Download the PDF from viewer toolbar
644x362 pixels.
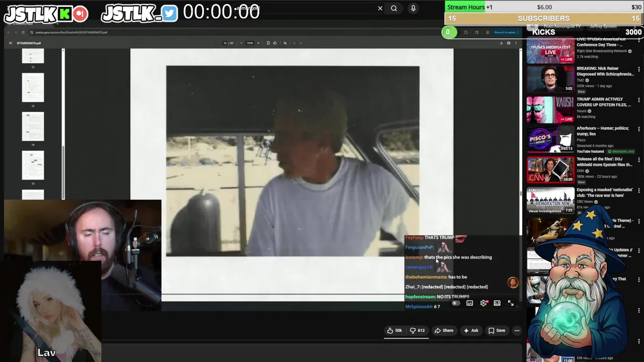(x=501, y=43)
